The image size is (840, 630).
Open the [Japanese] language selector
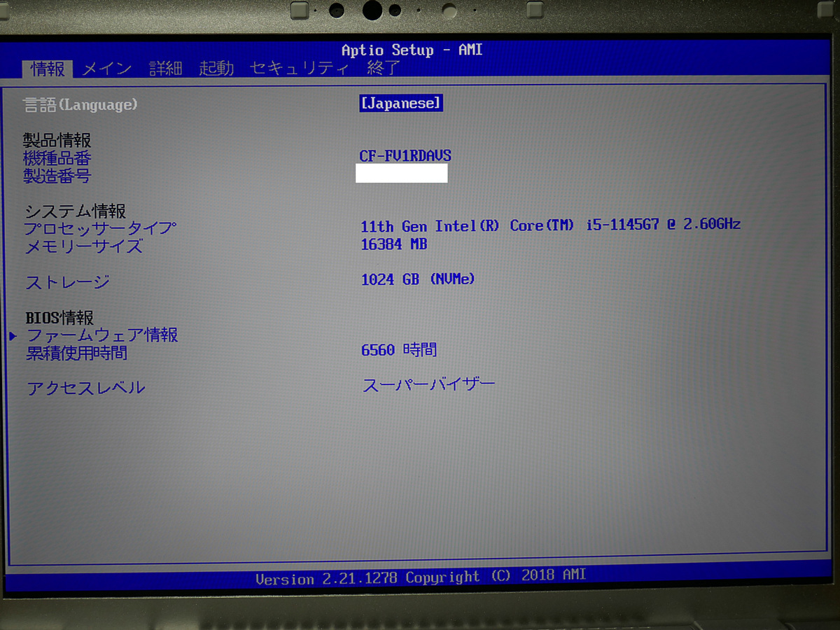[401, 104]
